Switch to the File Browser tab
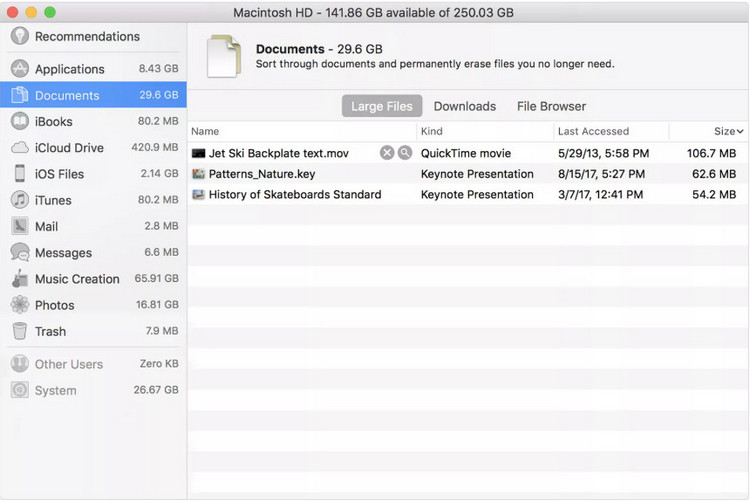 point(551,106)
